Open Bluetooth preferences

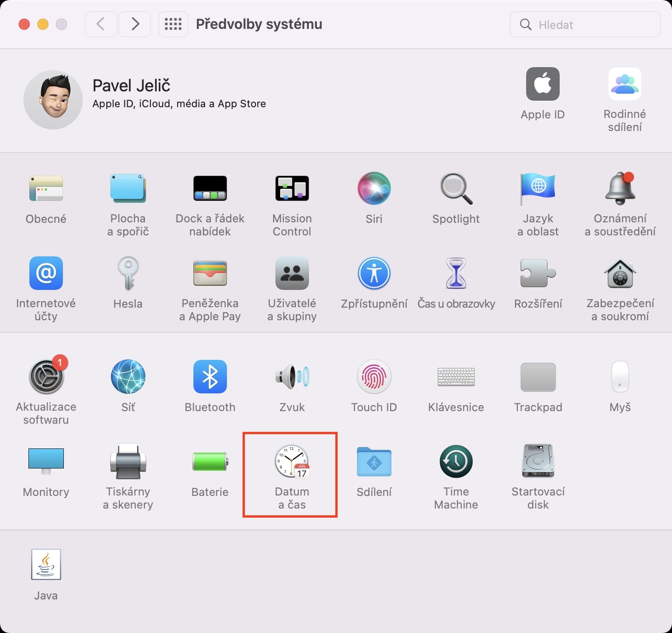coord(210,377)
